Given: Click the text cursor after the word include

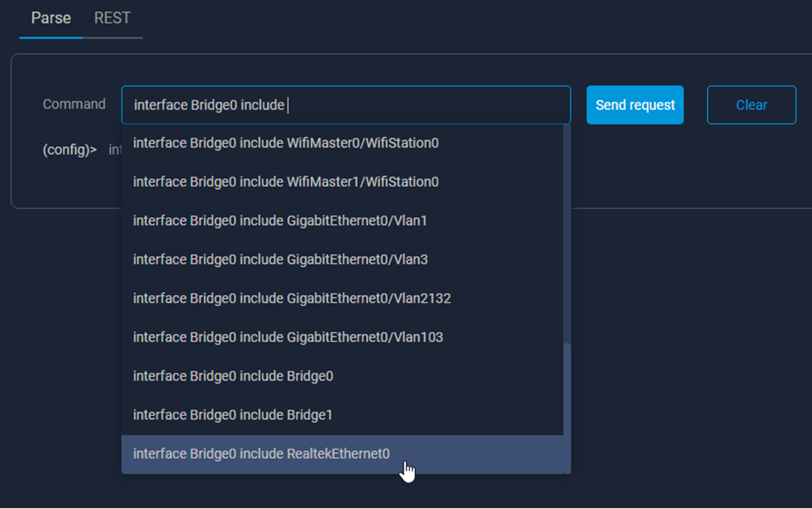Looking at the screenshot, I should tap(288, 105).
